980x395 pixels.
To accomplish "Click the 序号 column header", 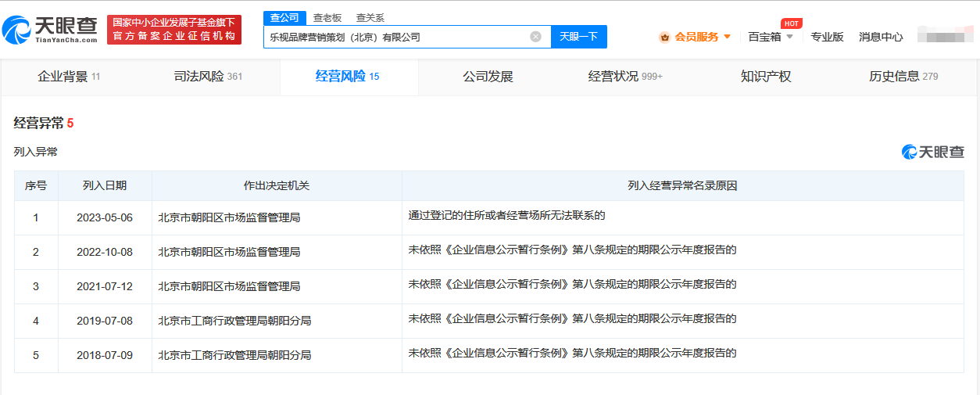I will [x=36, y=186].
